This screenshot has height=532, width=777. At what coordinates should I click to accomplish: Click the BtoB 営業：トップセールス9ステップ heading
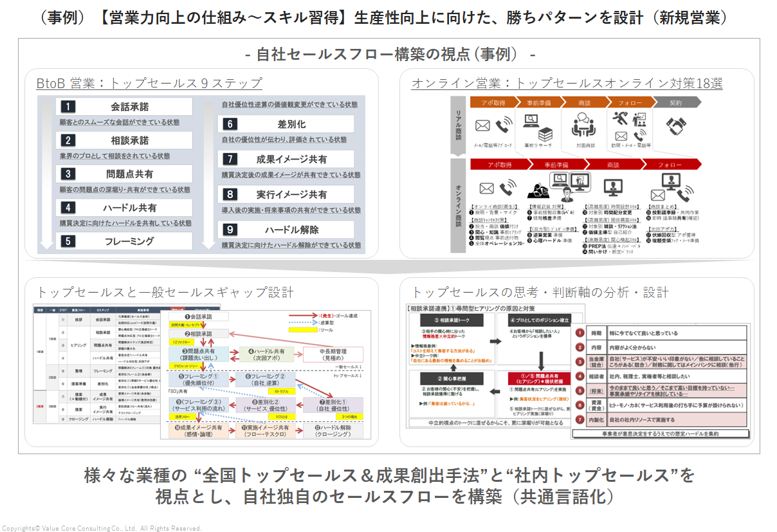[x=149, y=83]
